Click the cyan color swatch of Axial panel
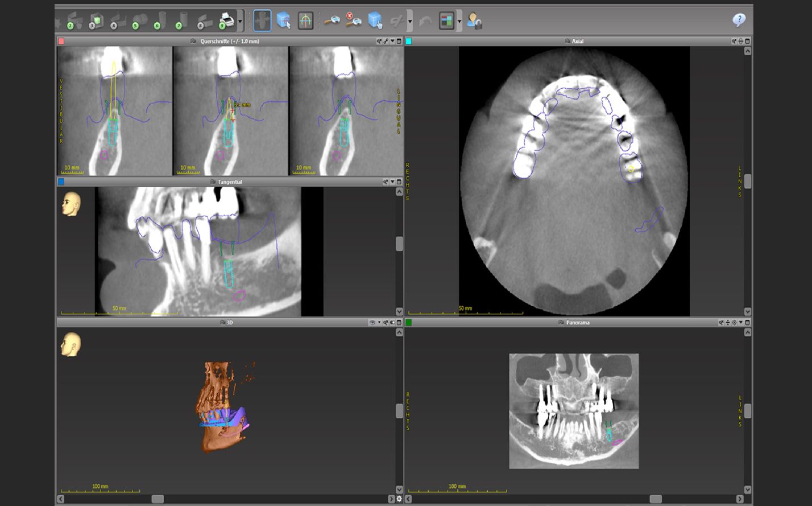The image size is (812, 506). [x=408, y=41]
